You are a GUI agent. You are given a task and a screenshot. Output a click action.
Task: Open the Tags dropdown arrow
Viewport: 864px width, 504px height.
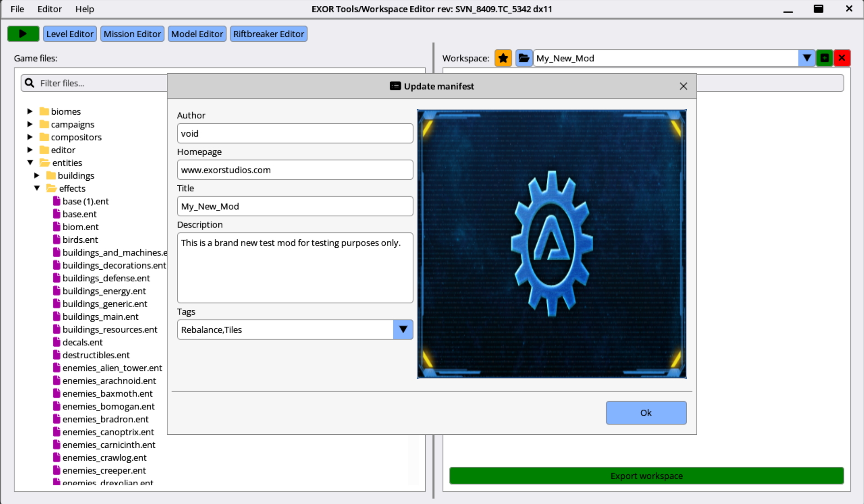pos(403,330)
